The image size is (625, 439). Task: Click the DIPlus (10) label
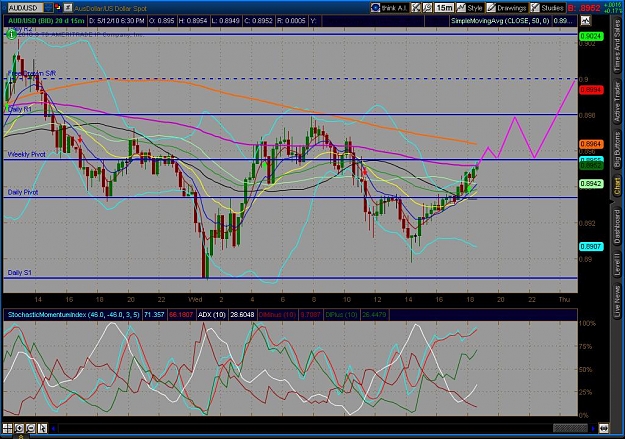[341, 315]
